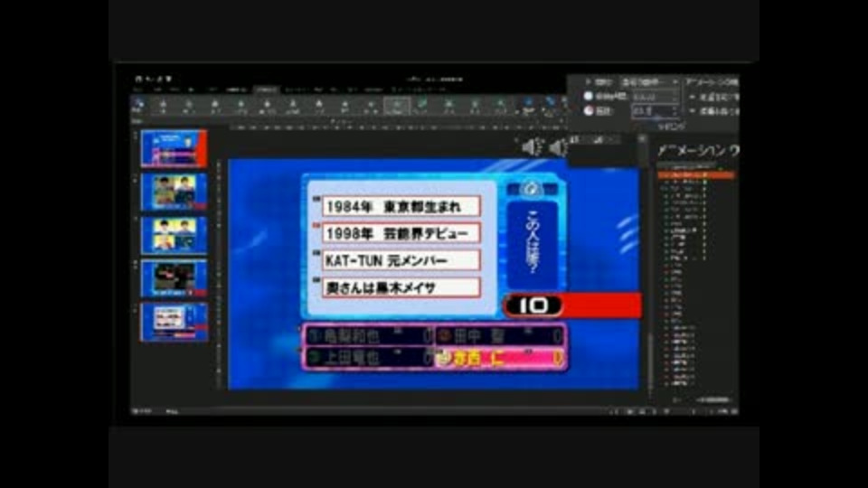Select the highlighted animation effect in gallery

tap(397, 106)
